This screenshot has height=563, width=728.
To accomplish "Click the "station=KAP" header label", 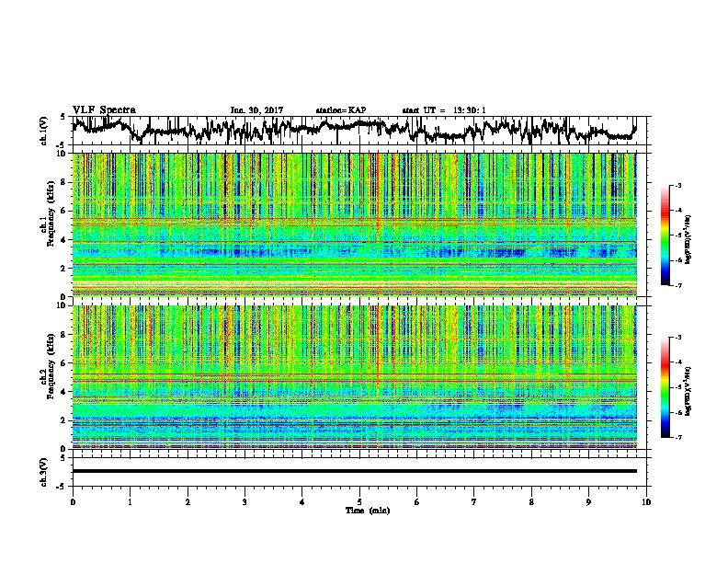I will pos(341,110).
